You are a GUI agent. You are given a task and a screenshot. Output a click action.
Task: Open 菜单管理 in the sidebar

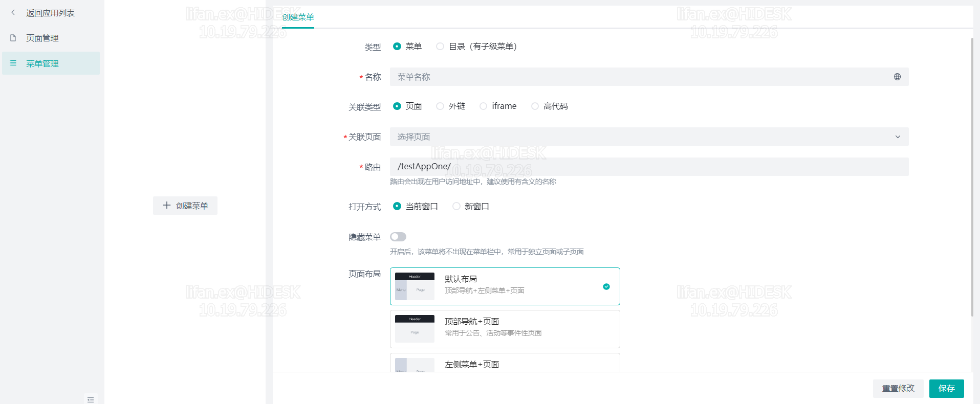click(51, 63)
